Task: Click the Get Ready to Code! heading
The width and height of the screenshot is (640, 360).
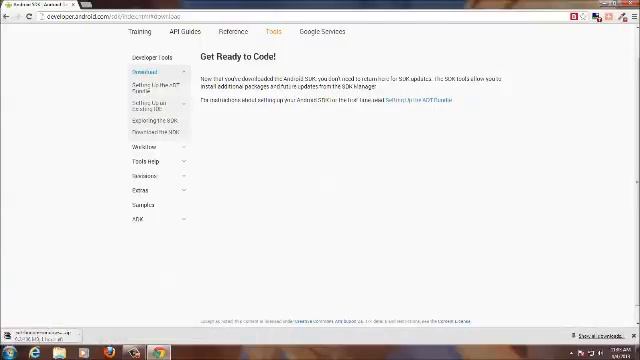Action: tap(238, 57)
